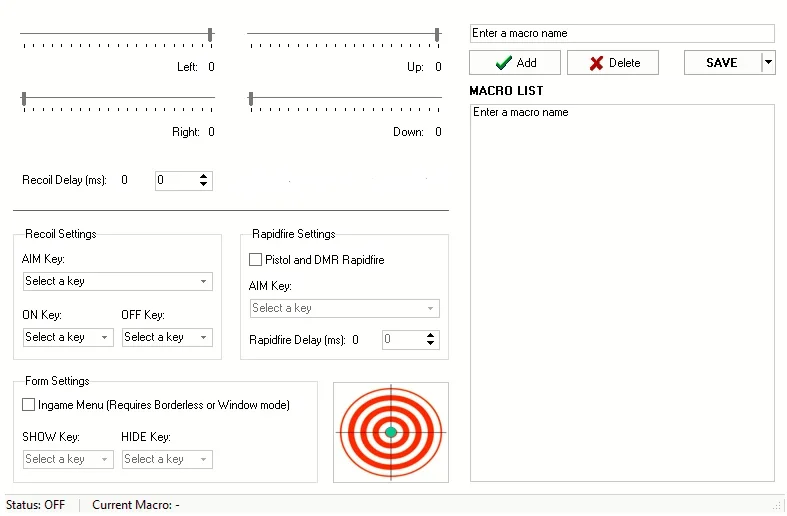787x516 pixels.
Task: Click the window resize grip in status bar
Action: point(777,505)
